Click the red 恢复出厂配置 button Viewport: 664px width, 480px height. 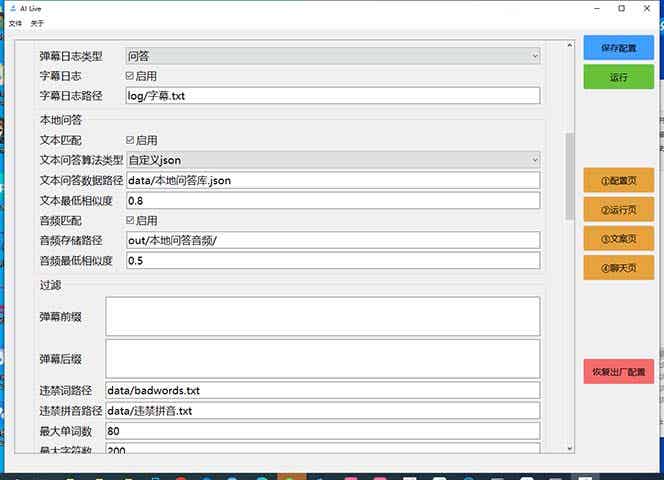pyautogui.click(x=618, y=371)
